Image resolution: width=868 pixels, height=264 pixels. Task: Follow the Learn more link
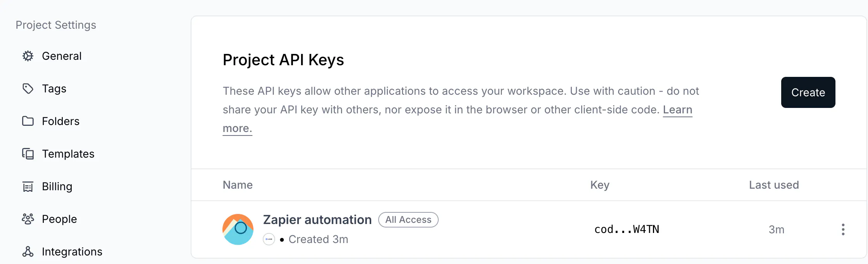[x=677, y=110]
